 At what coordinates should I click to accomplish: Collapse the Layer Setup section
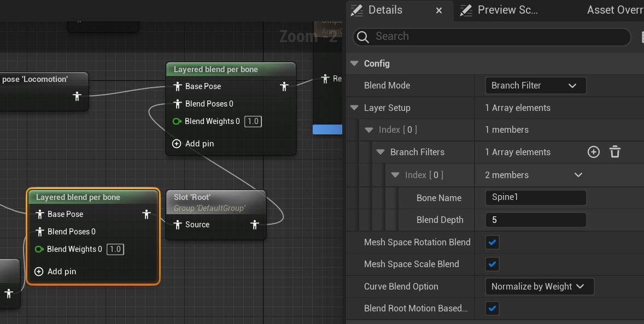tap(354, 108)
